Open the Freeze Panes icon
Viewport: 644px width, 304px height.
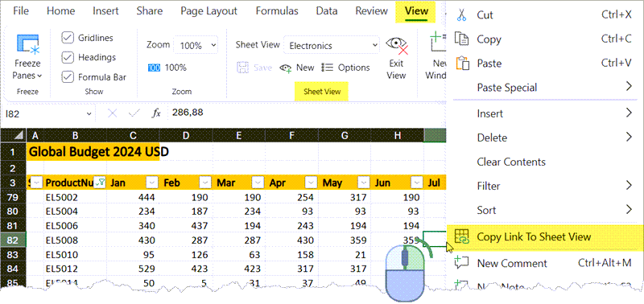tap(28, 44)
